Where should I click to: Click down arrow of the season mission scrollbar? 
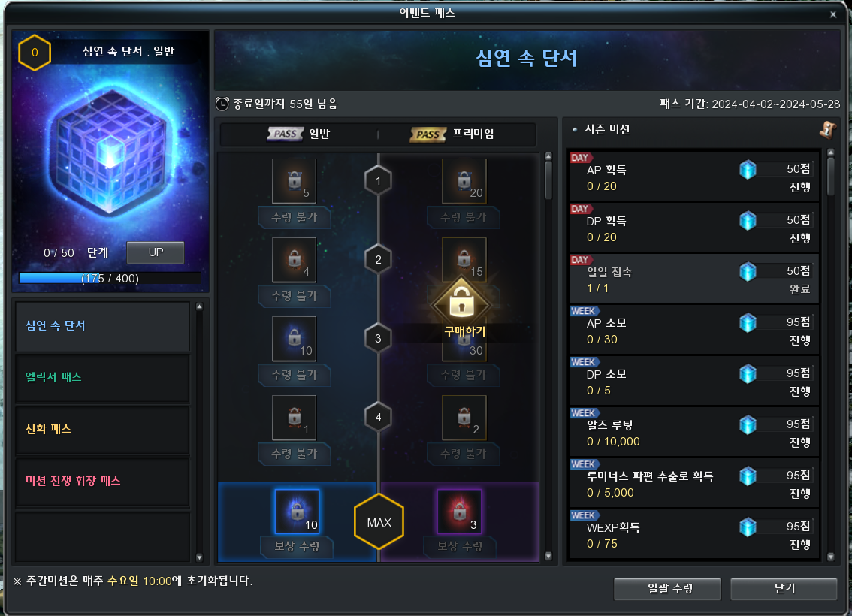[831, 557]
